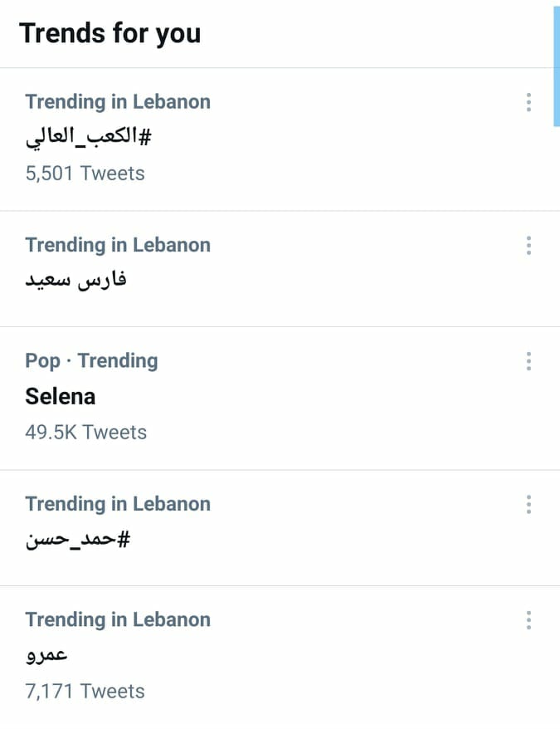
Task: Click Trending in Lebanon label above عمرو
Action: coord(118,619)
